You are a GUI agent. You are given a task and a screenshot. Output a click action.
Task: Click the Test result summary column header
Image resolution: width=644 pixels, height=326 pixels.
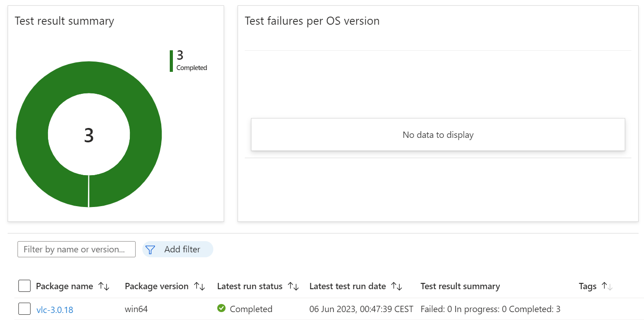(x=460, y=286)
